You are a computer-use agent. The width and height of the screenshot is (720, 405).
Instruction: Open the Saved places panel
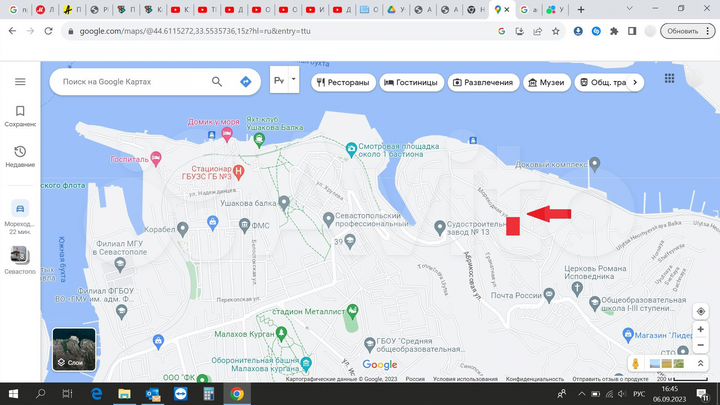(x=20, y=116)
